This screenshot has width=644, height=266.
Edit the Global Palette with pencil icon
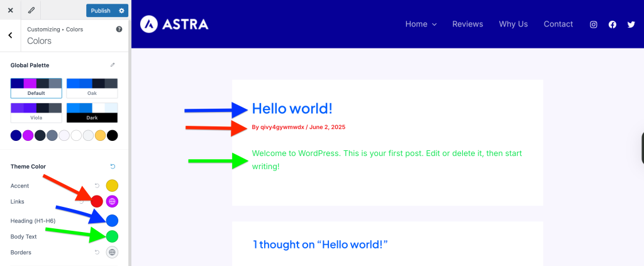113,65
